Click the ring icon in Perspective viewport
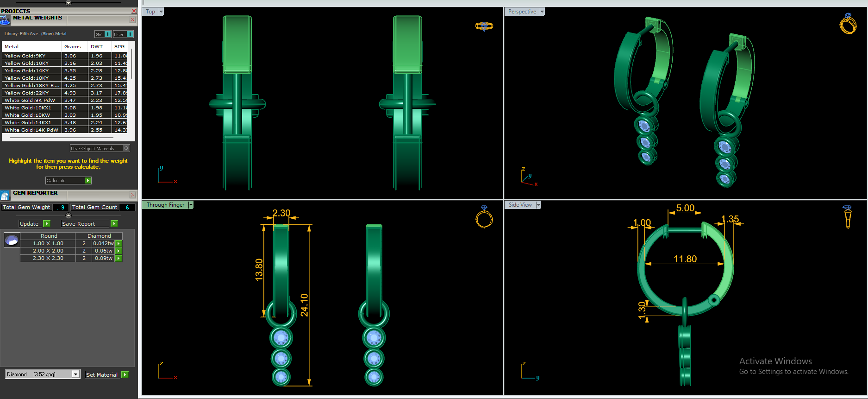The width and height of the screenshot is (868, 399). pyautogui.click(x=848, y=24)
